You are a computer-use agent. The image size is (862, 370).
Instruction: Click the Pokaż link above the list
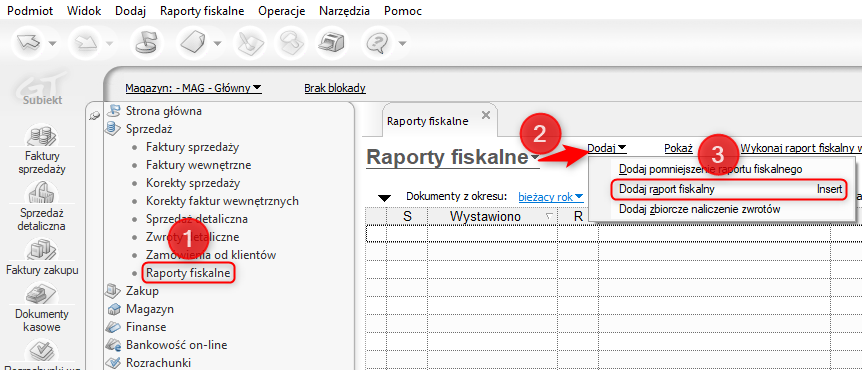(678, 148)
